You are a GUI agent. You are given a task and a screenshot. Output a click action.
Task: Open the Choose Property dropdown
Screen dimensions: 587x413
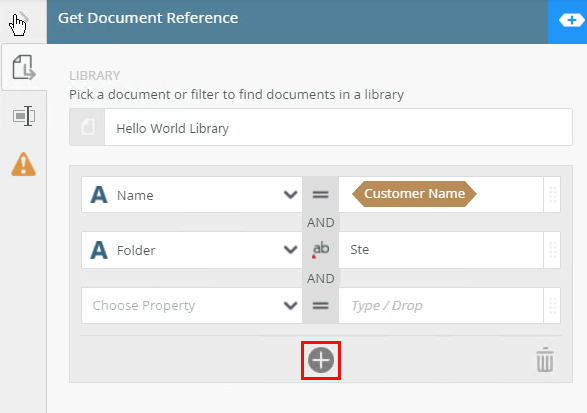192,306
